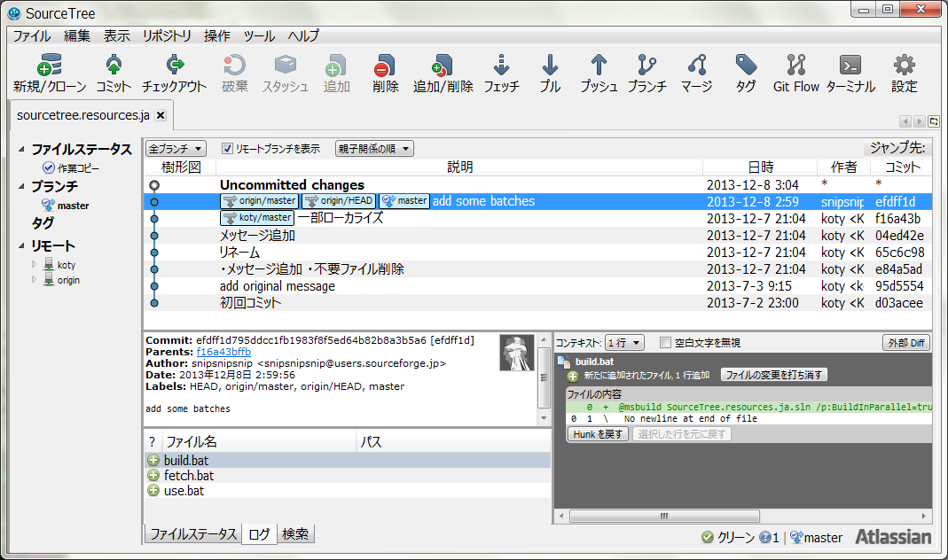Switch to the ログ bottom tab
Viewport: 948px width, 560px height.
[259, 534]
